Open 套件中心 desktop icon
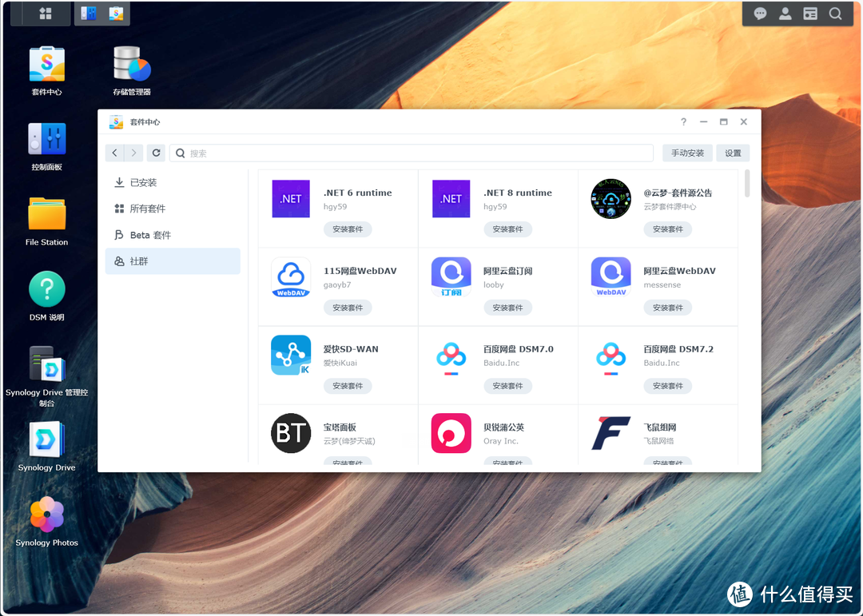The width and height of the screenshot is (863, 616). pyautogui.click(x=47, y=70)
